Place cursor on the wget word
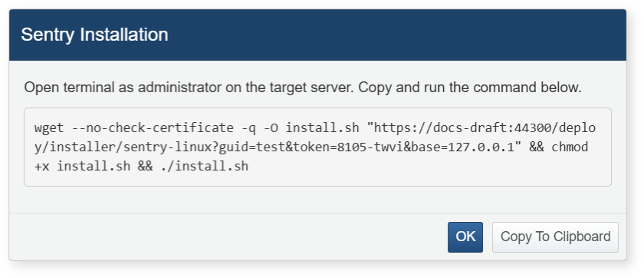 pos(49,128)
